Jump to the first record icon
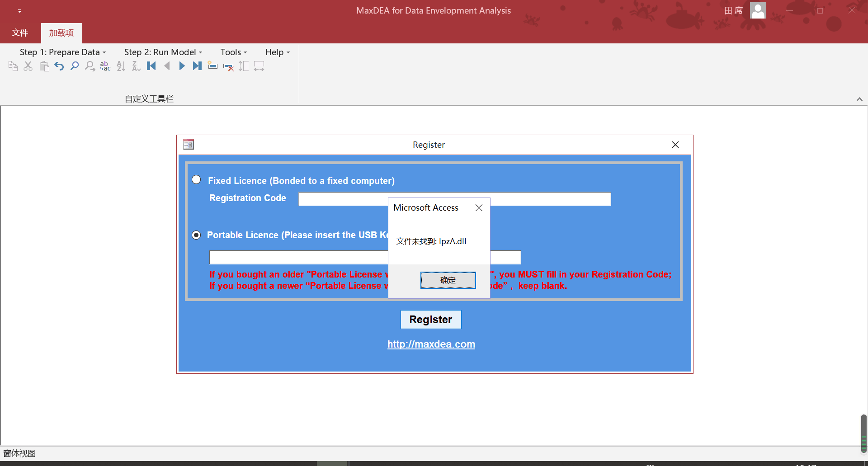The width and height of the screenshot is (868, 466). (x=151, y=66)
